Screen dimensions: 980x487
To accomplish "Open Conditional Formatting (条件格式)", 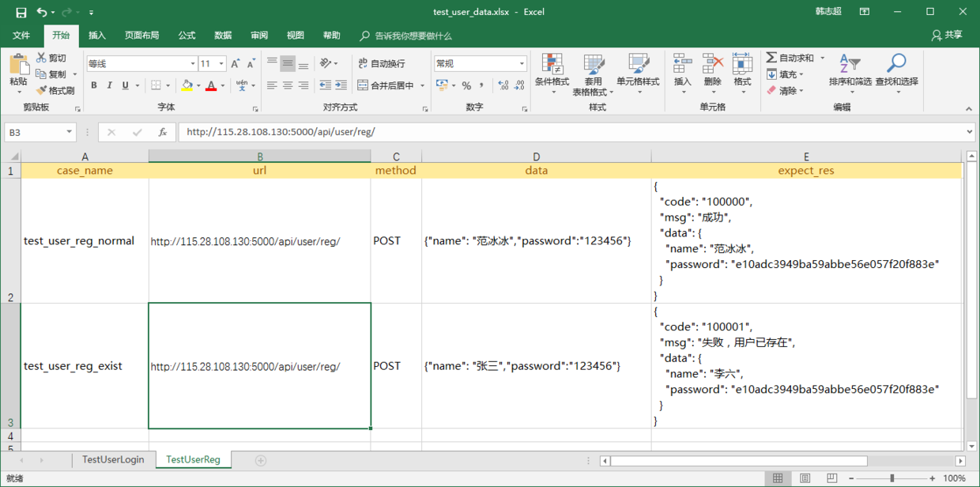I will click(x=552, y=71).
